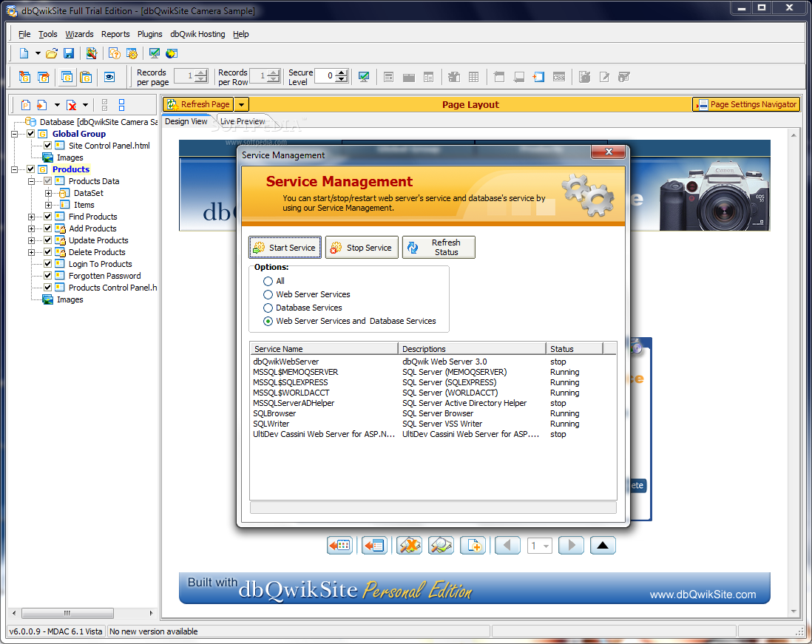Click the Start Service button
This screenshot has height=644, width=812.
click(x=285, y=248)
